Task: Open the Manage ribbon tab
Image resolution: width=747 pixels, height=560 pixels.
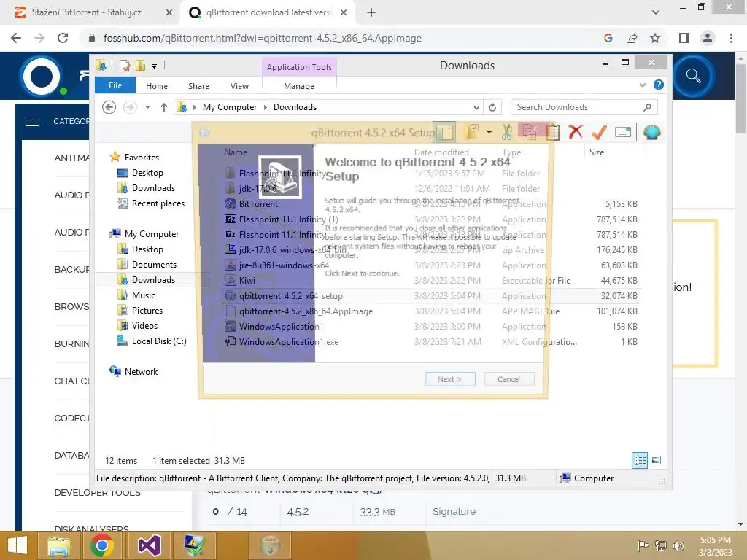Action: [x=299, y=86]
